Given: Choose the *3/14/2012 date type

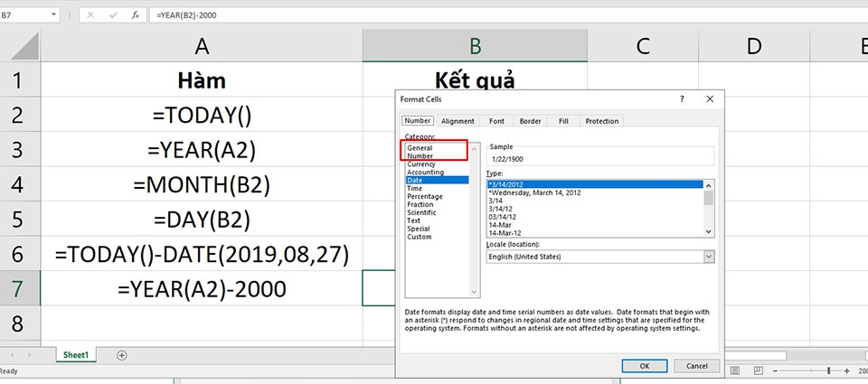Looking at the screenshot, I should [595, 184].
